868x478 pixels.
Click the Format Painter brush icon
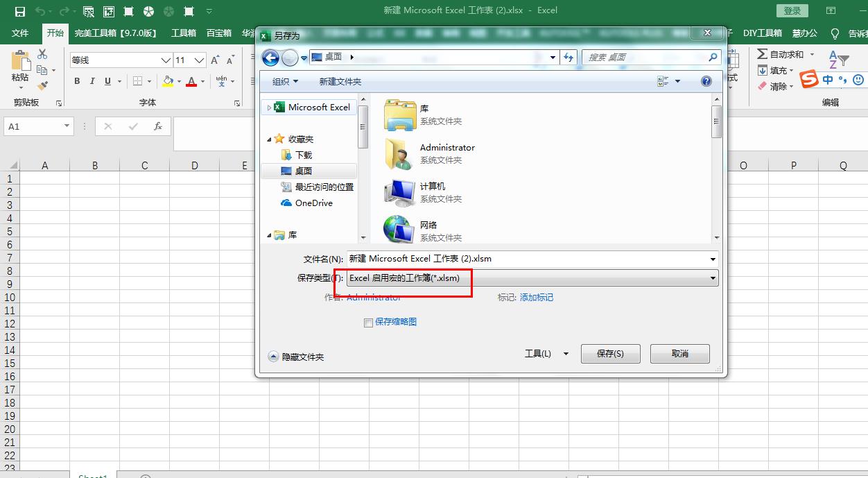pyautogui.click(x=42, y=86)
